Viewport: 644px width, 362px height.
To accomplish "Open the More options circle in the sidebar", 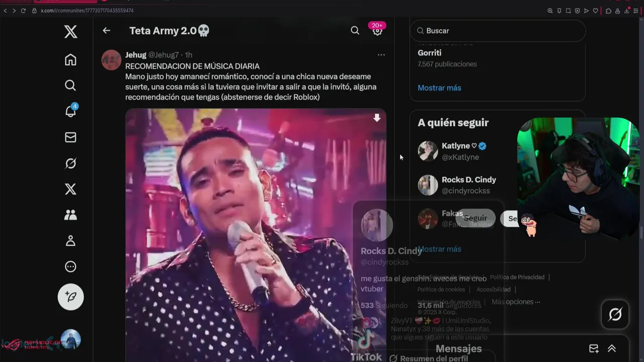I will (x=70, y=267).
